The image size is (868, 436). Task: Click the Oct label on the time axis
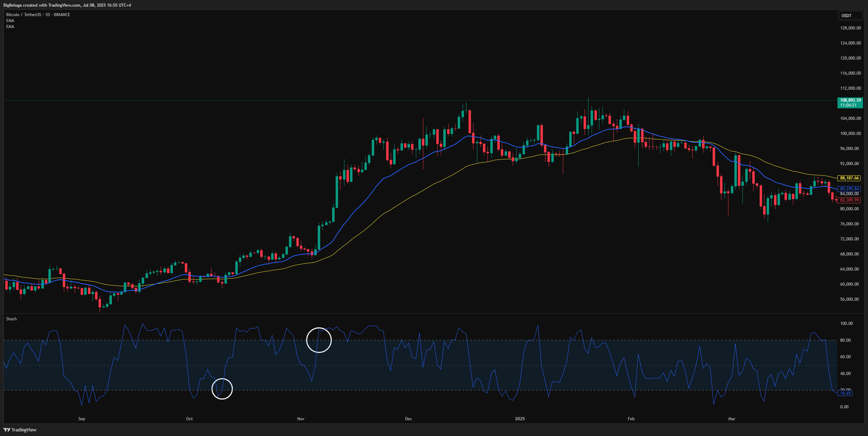(x=189, y=419)
